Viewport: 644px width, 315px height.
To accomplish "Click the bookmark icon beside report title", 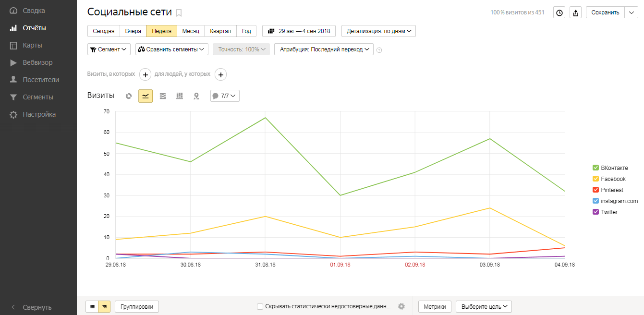I will 179,13.
